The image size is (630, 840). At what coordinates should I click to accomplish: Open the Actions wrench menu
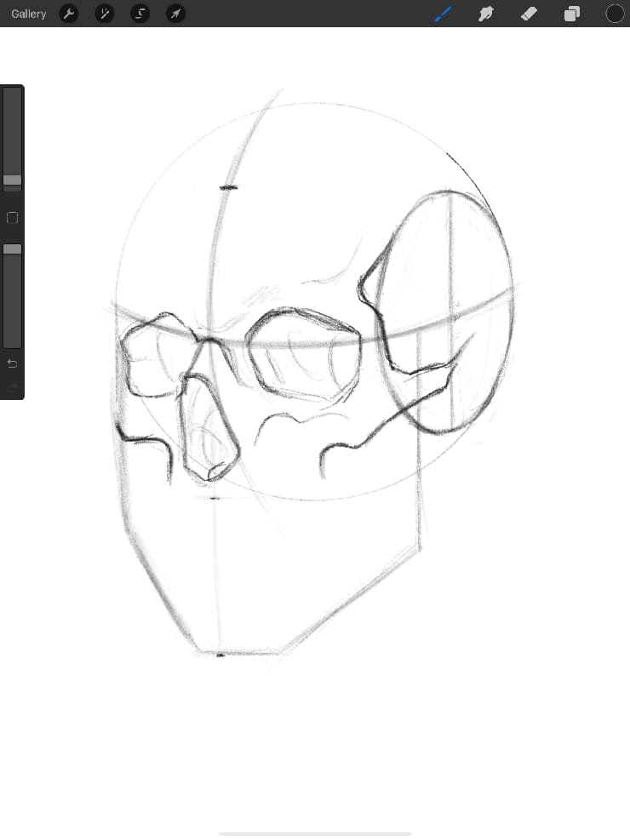click(69, 14)
